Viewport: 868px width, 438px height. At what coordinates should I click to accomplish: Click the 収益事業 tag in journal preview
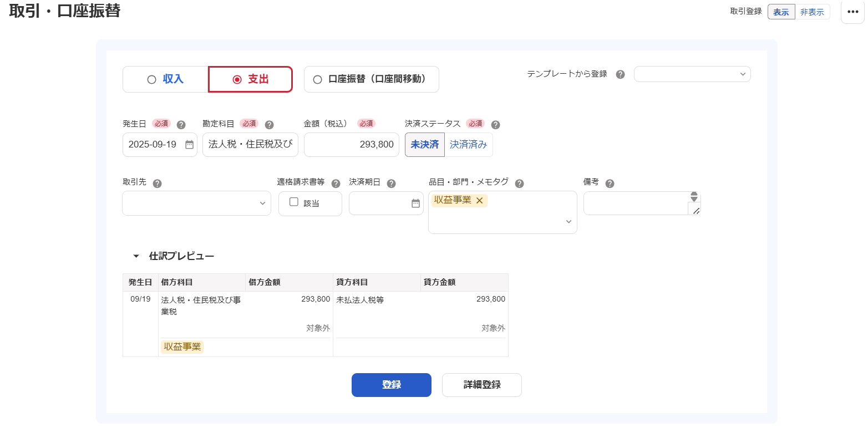point(182,347)
